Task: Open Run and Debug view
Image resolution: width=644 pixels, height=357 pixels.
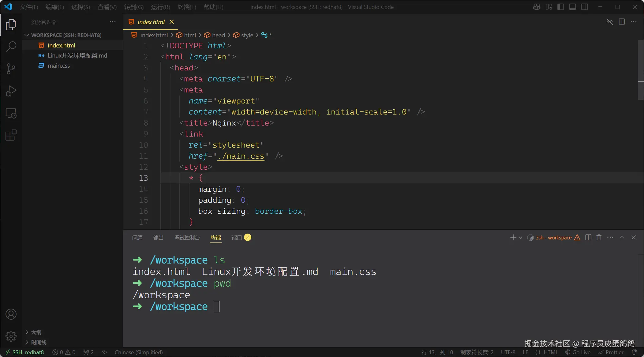Action: 11,91
